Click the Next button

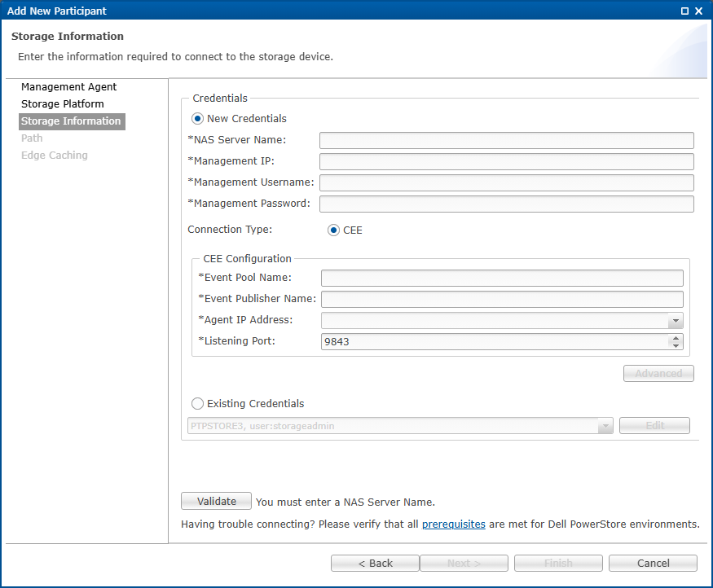(464, 563)
